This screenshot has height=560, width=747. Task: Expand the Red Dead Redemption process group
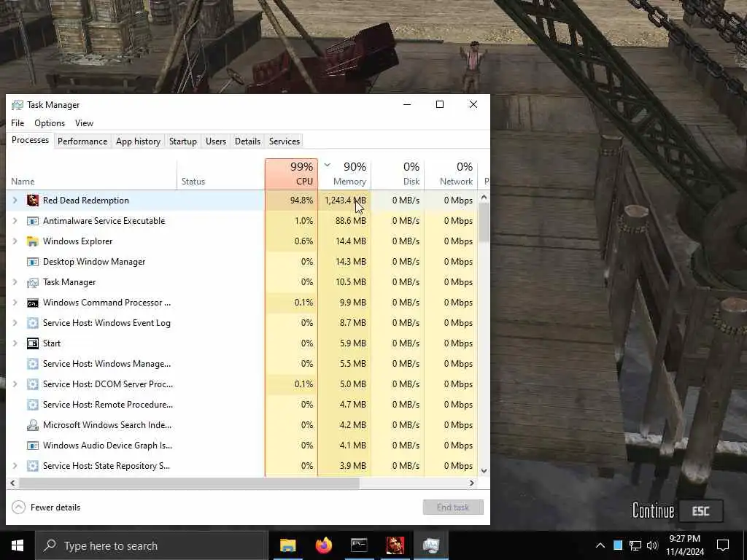pyautogui.click(x=15, y=201)
